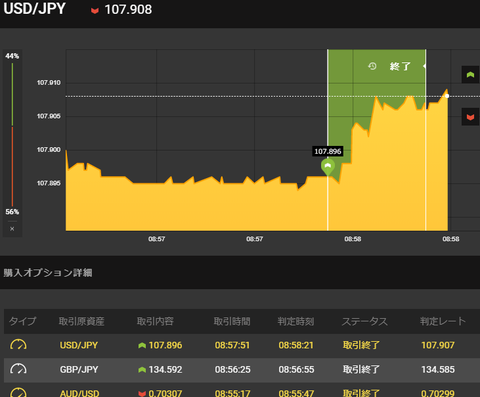Click the green arrow beside 134.592
The height and width of the screenshot is (397, 480).
click(142, 370)
